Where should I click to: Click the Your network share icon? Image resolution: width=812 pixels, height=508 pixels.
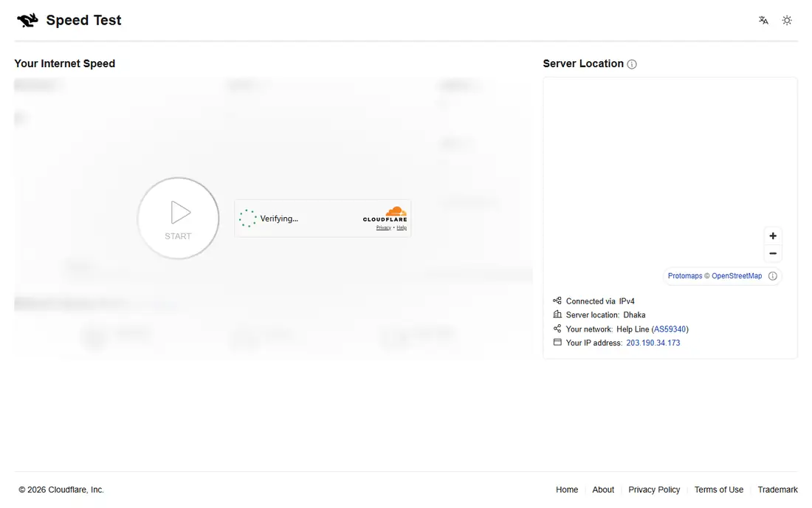tap(557, 329)
